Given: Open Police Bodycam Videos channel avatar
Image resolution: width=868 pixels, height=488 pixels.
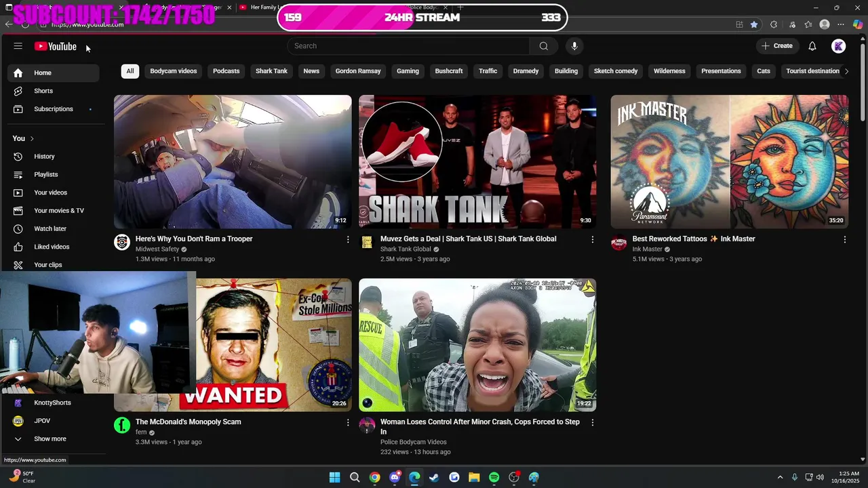Looking at the screenshot, I should click(367, 426).
